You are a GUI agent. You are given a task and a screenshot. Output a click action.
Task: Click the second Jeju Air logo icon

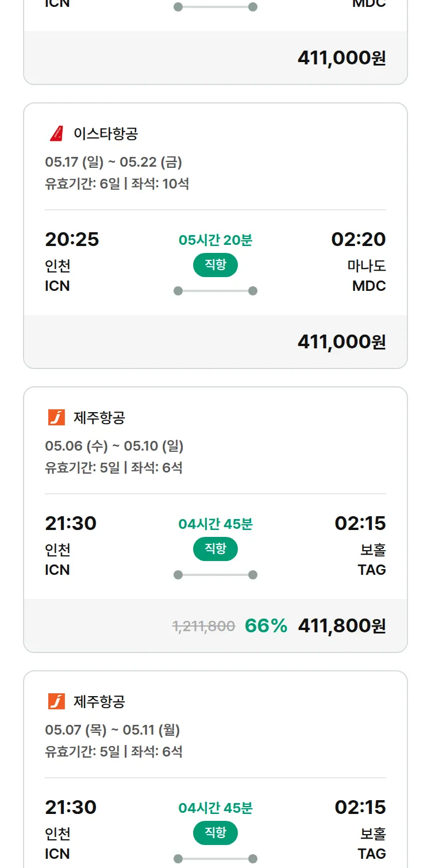pyautogui.click(x=56, y=702)
